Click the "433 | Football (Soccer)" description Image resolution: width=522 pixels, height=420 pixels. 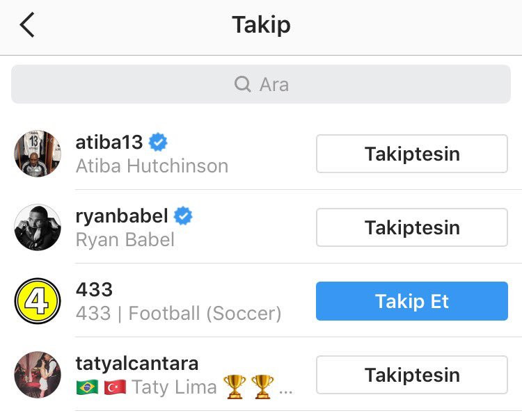pyautogui.click(x=178, y=314)
